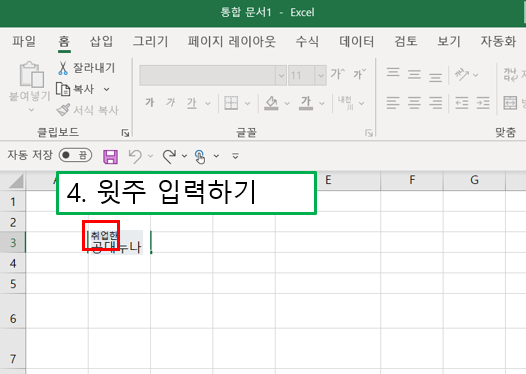Open font size dropdown arrow
Screen dimensions: 526x374
coord(321,75)
